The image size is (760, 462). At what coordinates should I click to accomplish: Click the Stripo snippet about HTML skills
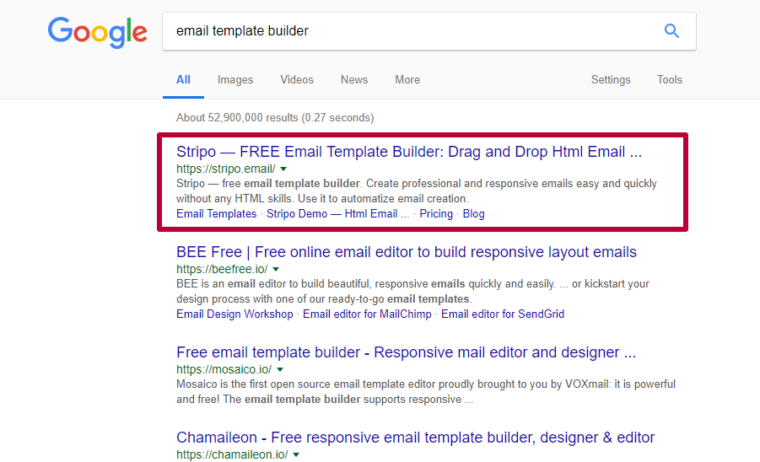(x=416, y=191)
